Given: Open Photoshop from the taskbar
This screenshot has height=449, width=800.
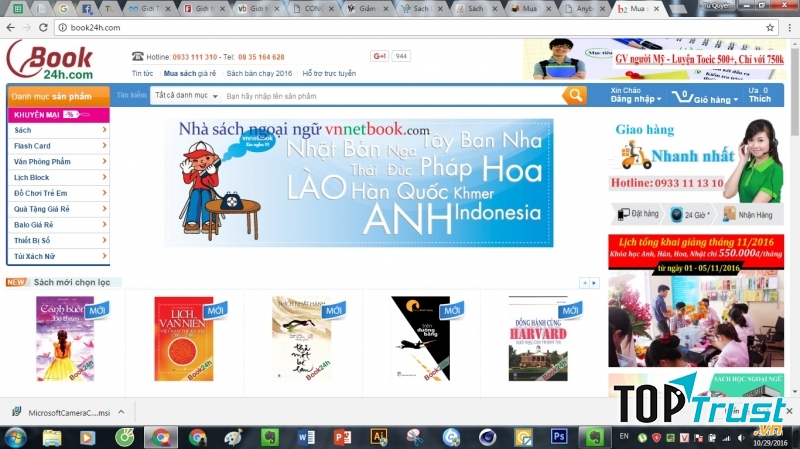Looking at the screenshot, I should coord(559,437).
